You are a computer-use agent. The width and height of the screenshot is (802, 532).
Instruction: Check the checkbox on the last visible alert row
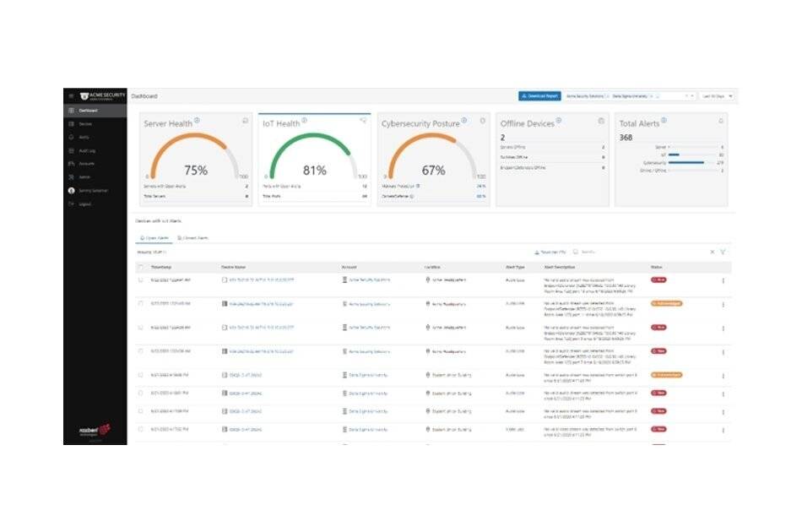141,431
